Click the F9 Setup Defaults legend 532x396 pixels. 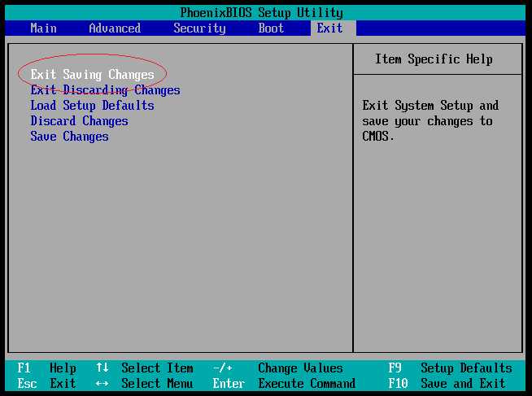[x=450, y=368]
